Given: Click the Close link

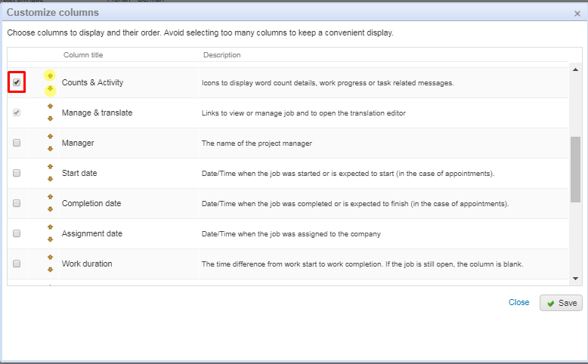Looking at the screenshot, I should point(518,302).
